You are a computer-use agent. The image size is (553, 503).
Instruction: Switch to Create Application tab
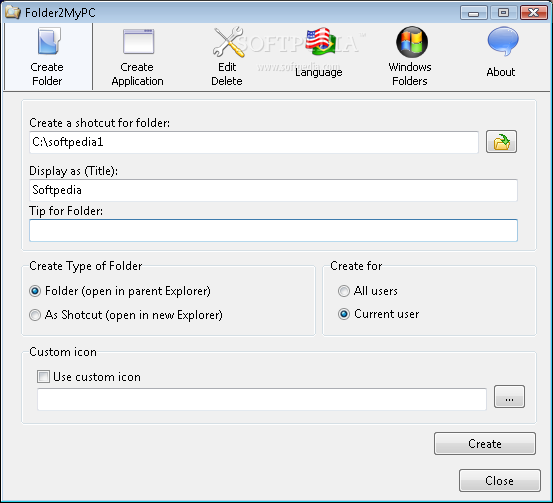pos(138,57)
